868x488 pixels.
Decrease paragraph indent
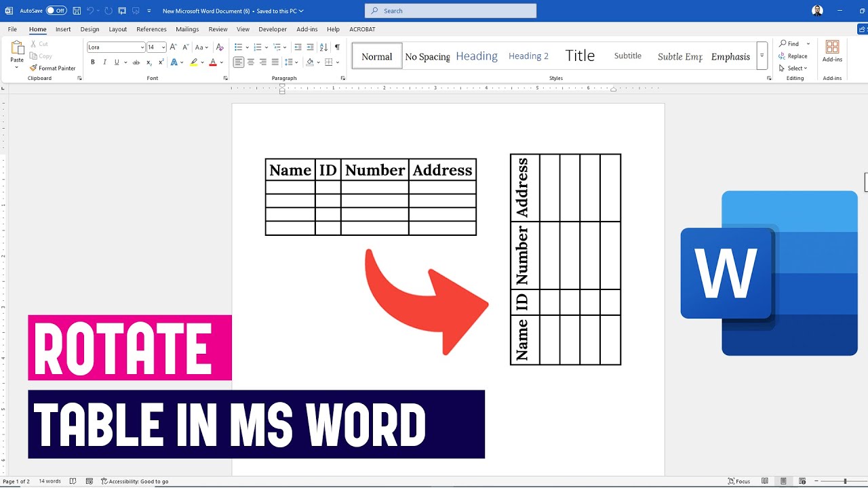pos(298,47)
